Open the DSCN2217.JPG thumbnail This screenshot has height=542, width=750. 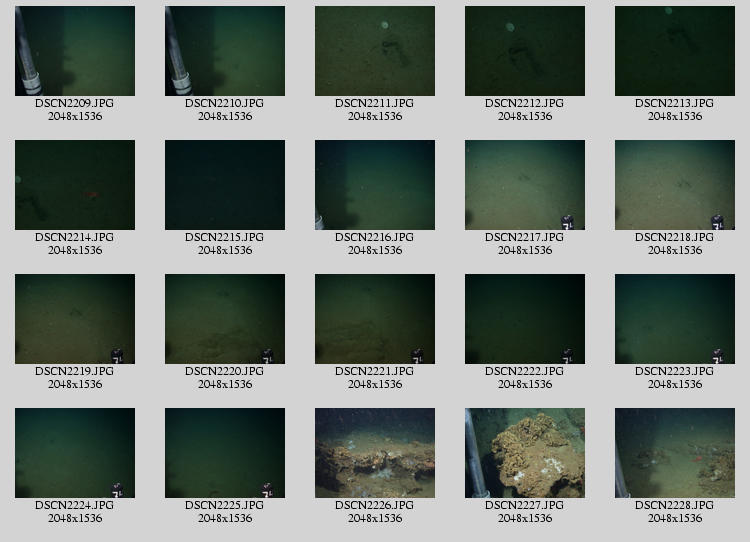(525, 185)
